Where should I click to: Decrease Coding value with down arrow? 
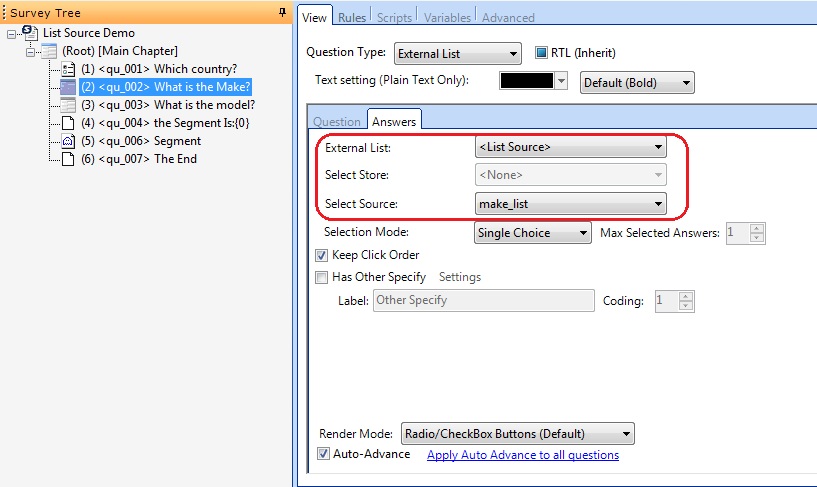(x=686, y=306)
